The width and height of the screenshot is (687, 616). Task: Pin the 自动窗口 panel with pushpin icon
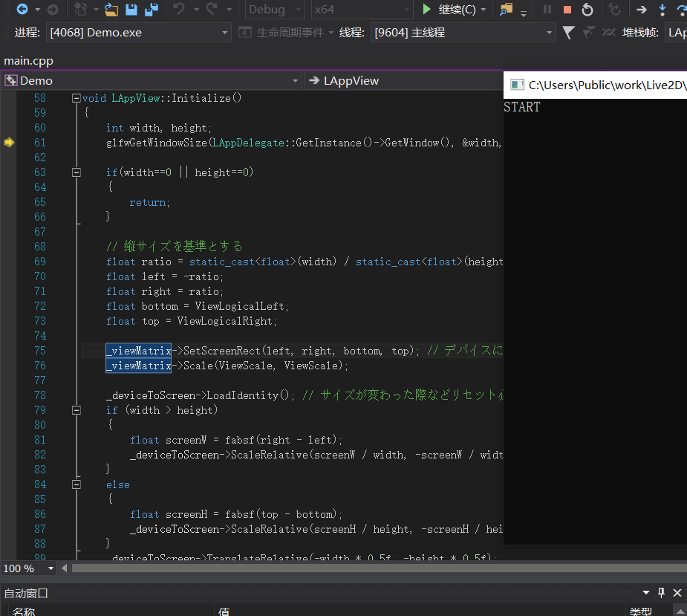tap(661, 593)
